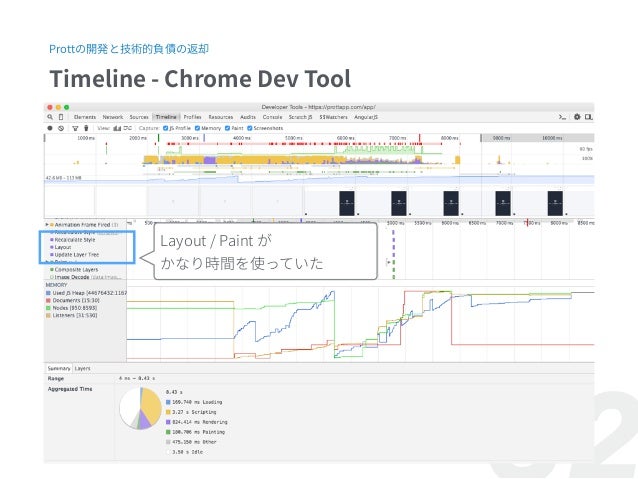Open the $$Watchers tab
This screenshot has width=638, height=479.
point(333,117)
